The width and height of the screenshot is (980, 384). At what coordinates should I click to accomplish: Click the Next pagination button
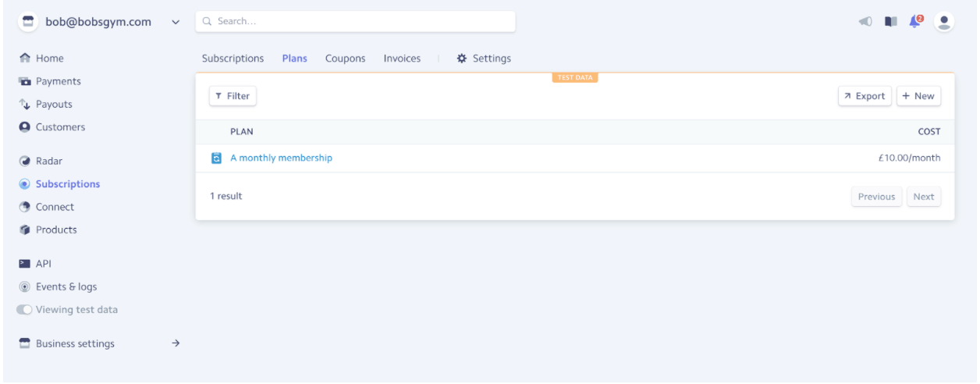[924, 197]
